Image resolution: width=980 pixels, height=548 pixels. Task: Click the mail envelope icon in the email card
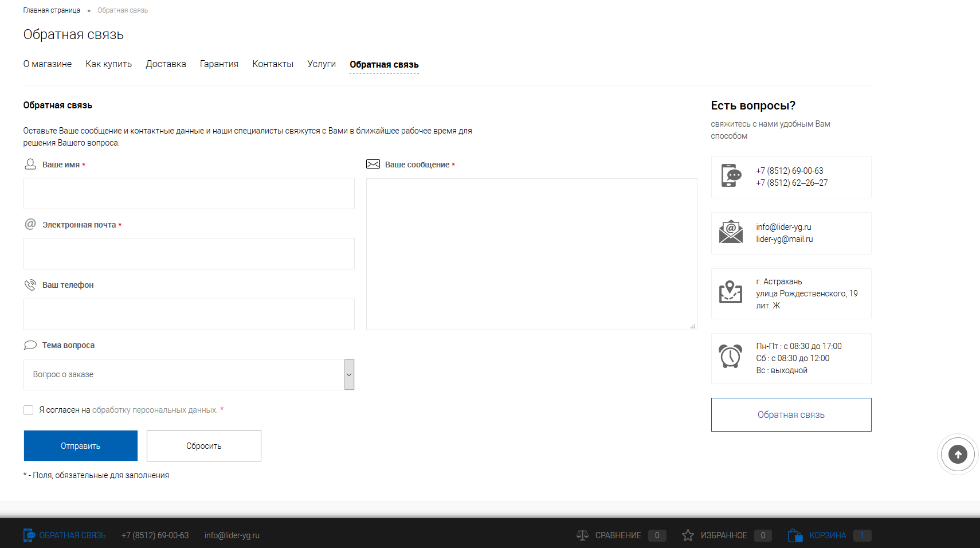(x=731, y=232)
